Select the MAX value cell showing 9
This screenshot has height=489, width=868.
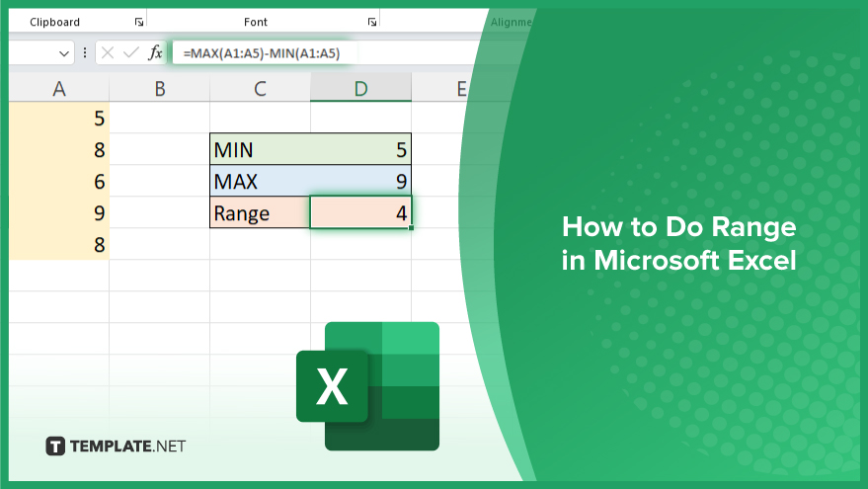[x=361, y=181]
